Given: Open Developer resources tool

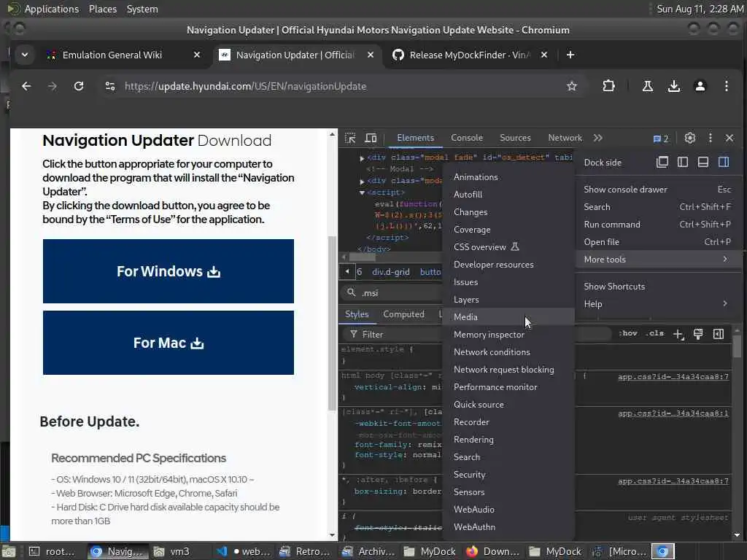Looking at the screenshot, I should click(508, 264).
